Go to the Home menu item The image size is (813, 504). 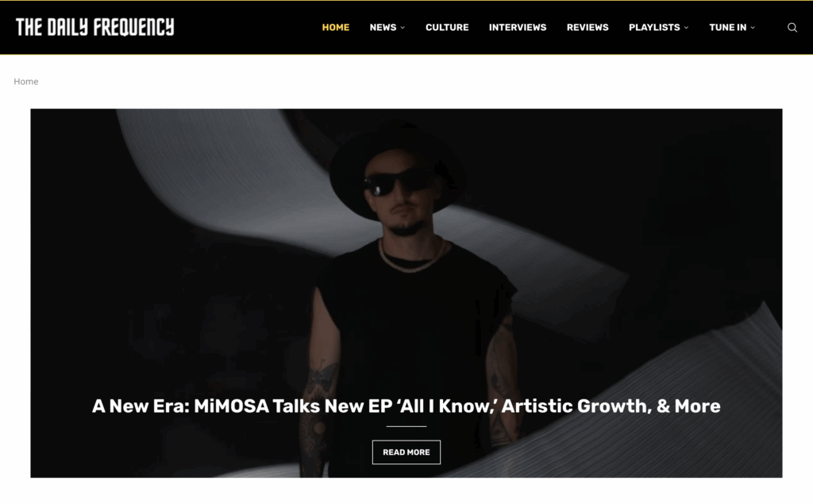click(x=336, y=28)
